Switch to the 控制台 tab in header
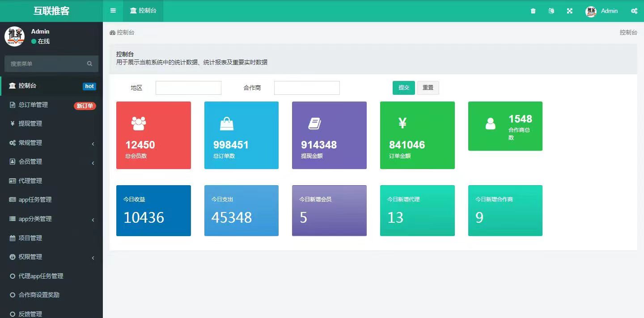 click(143, 11)
